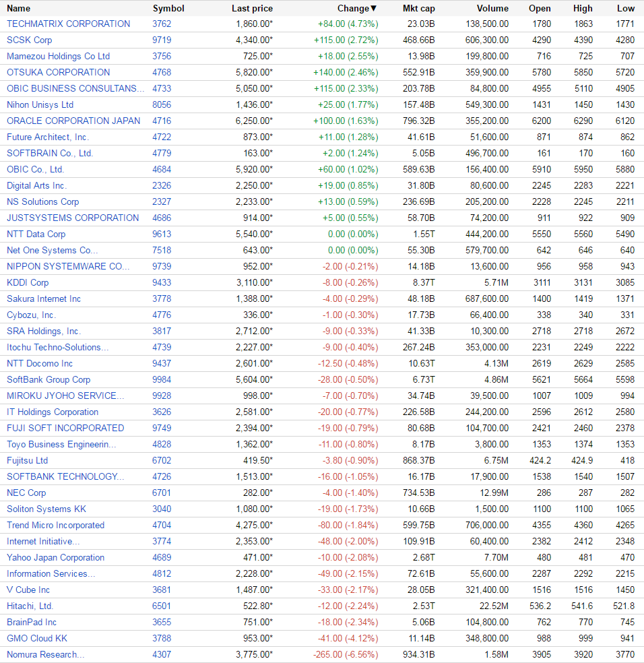Open NEC Corp link
This screenshot has width=644, height=663.
tap(26, 493)
